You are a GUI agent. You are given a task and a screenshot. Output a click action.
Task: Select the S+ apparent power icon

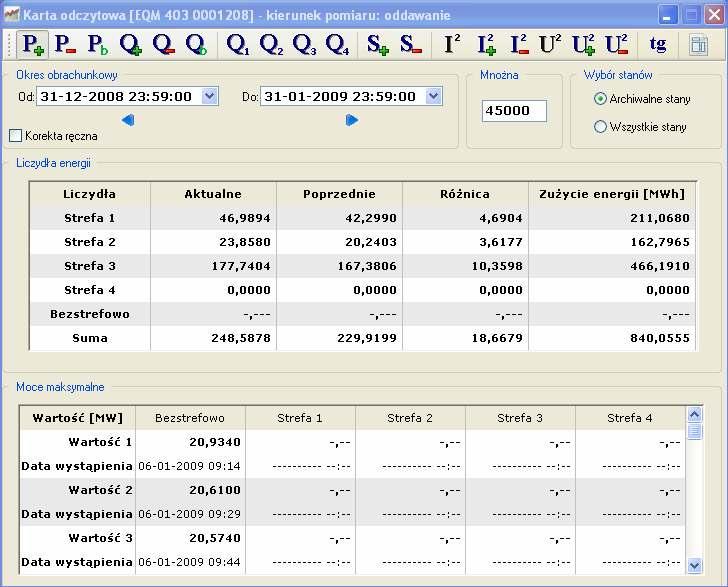tap(377, 45)
